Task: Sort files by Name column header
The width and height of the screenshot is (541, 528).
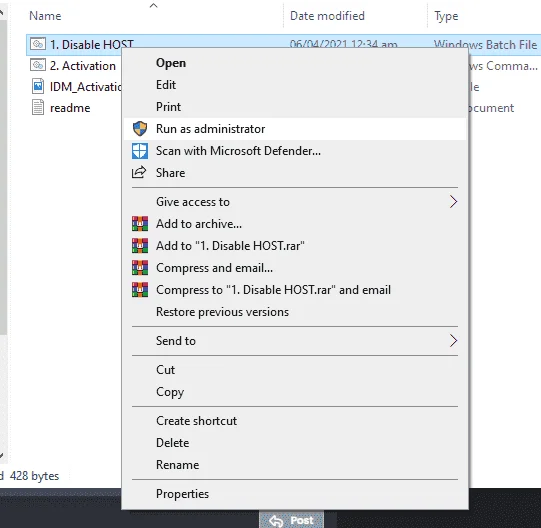Action: point(45,16)
